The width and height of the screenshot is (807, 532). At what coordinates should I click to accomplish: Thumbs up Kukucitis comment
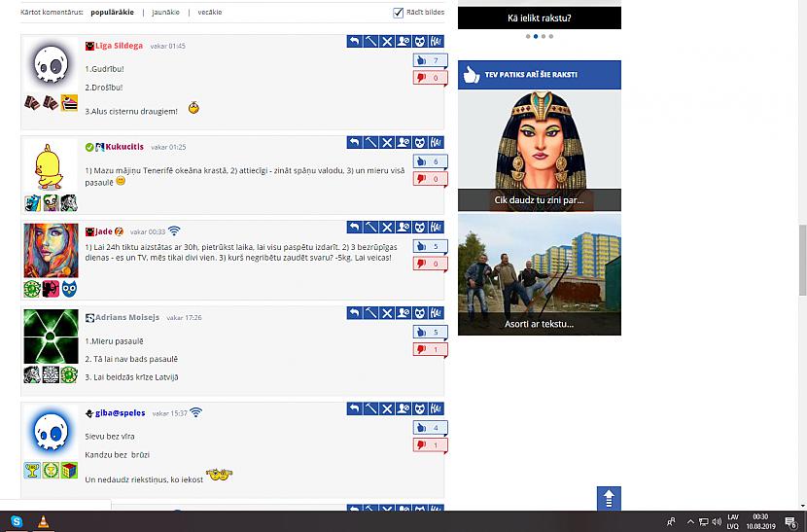[431, 161]
